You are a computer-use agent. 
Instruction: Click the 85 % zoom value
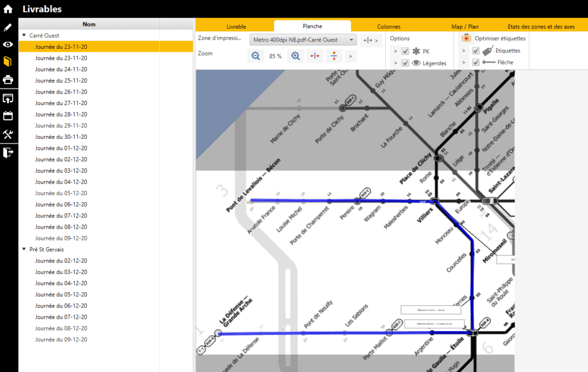tap(276, 56)
